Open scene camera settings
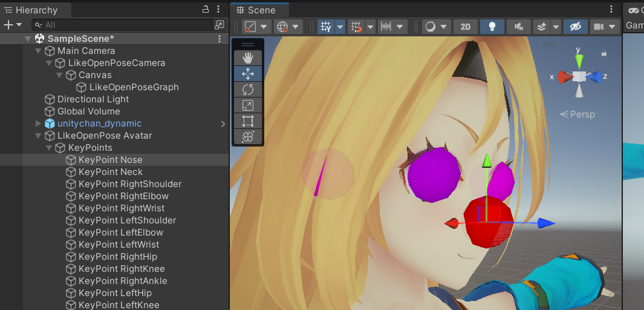644x310 pixels. point(599,27)
